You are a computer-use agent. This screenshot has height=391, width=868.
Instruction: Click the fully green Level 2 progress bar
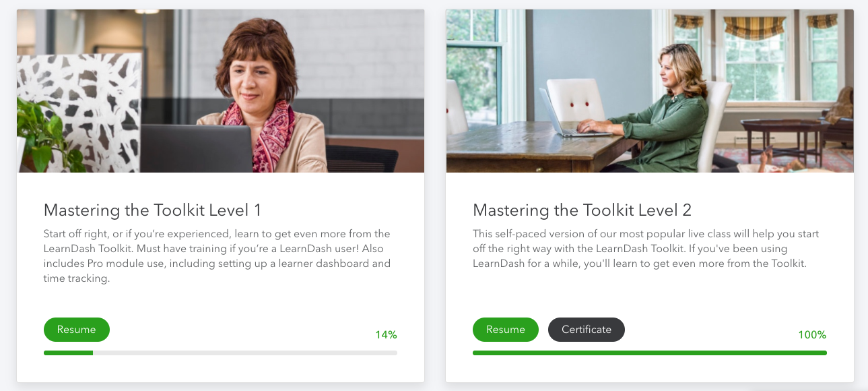(649, 353)
